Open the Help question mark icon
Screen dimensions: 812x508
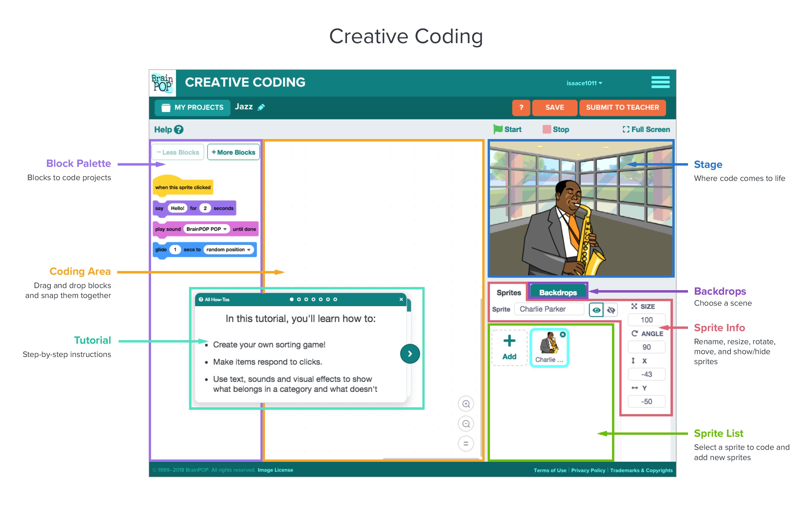pyautogui.click(x=179, y=129)
